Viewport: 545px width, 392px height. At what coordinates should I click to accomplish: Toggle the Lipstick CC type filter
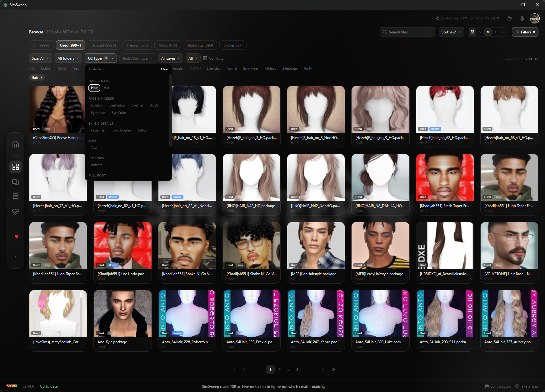(x=97, y=106)
